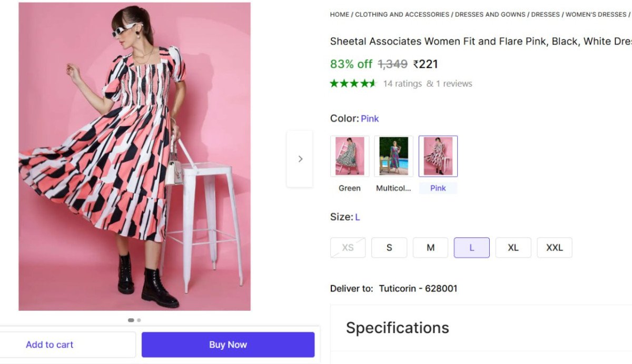Select size S
The image size is (632, 364).
tap(389, 248)
